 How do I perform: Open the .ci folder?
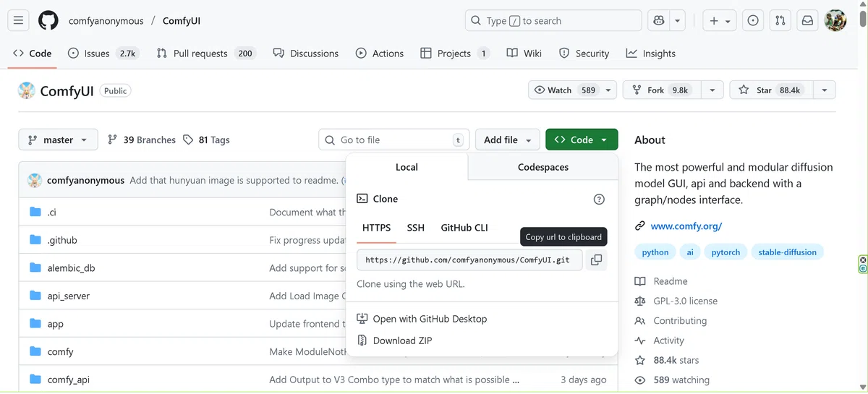point(52,212)
